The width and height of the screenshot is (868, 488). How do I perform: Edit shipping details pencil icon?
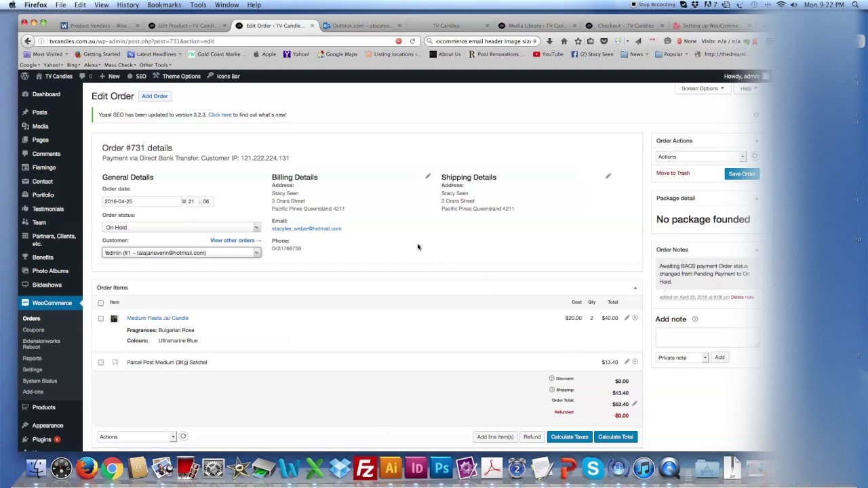[x=608, y=176]
